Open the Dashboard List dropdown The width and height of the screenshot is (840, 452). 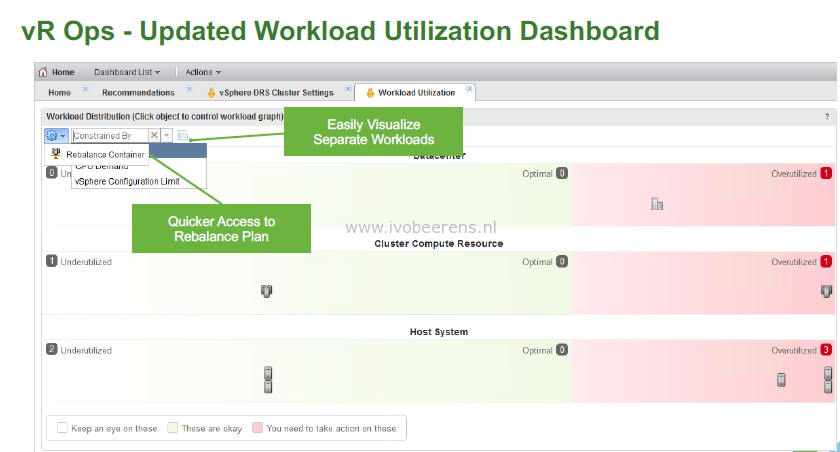[x=127, y=72]
